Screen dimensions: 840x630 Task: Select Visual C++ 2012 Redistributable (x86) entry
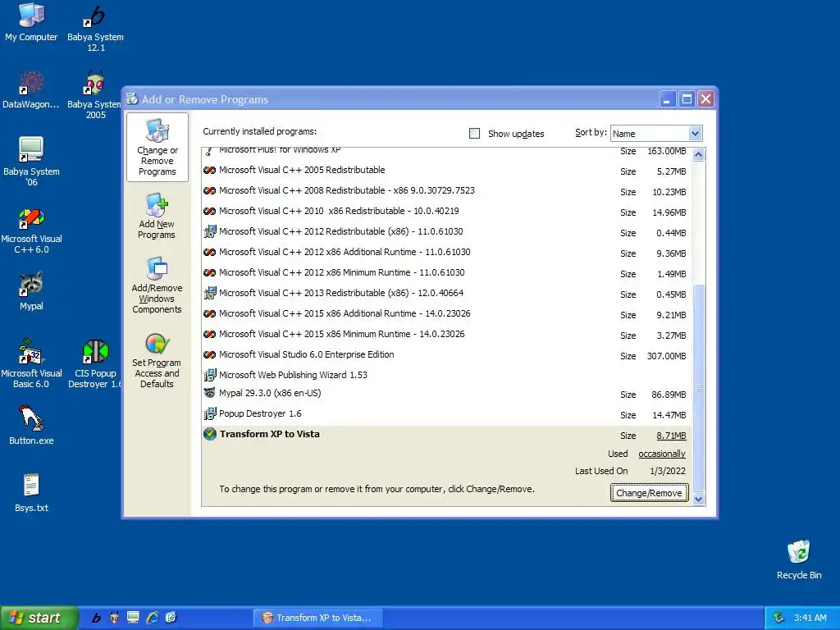point(446,232)
